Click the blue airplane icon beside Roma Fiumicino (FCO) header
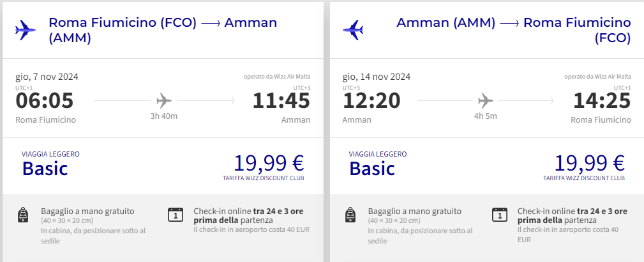This screenshot has width=644, height=262. 25,30
